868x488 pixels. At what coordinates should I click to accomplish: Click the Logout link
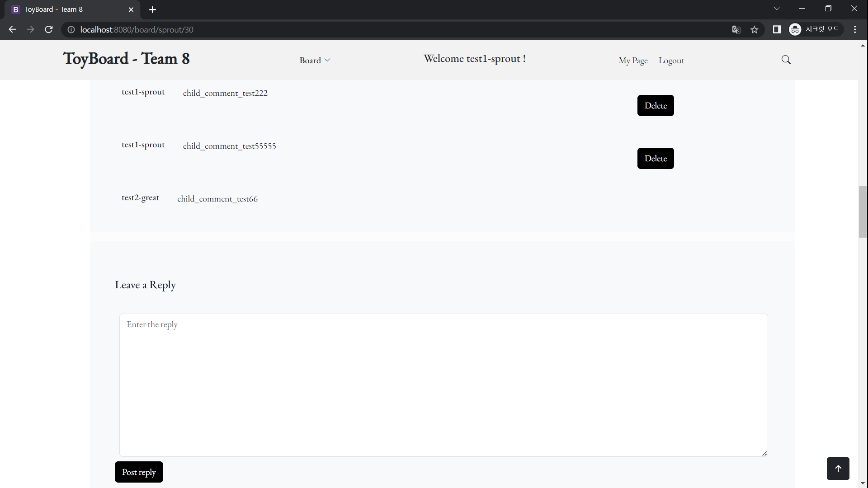click(671, 60)
